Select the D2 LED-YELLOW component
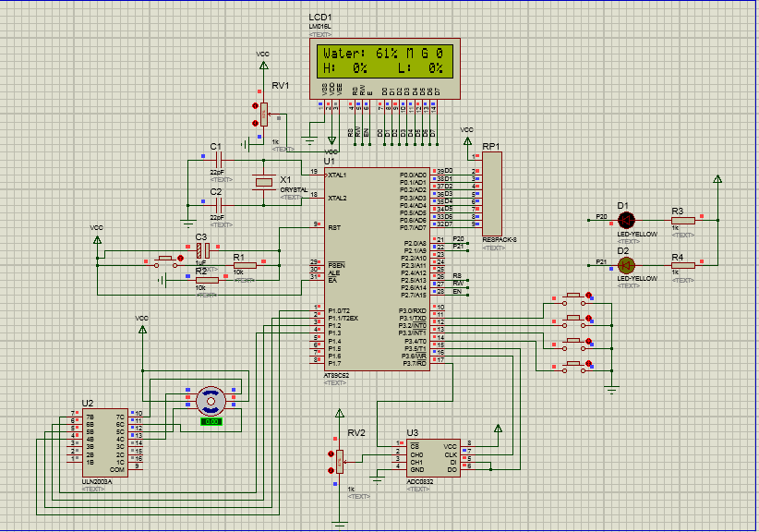Viewport: 759px width, 532px height. click(x=626, y=265)
